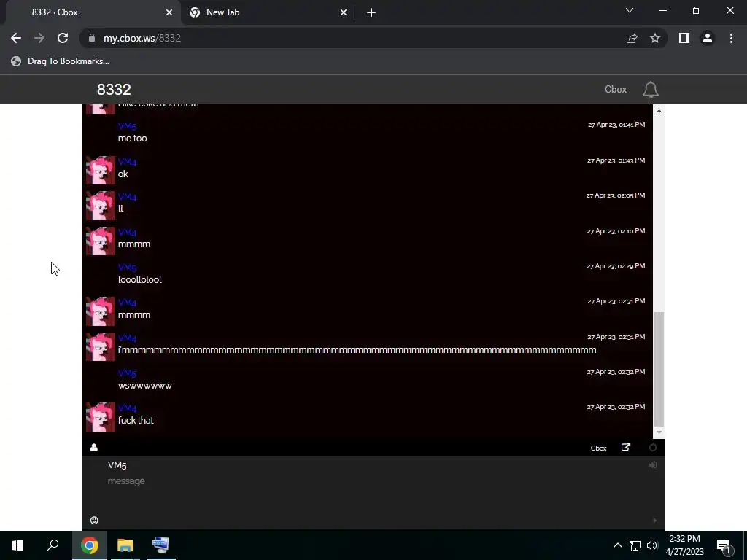Viewport: 747px width, 560px height.
Task: Open the Chrome tab search dropdown
Action: pos(630,10)
